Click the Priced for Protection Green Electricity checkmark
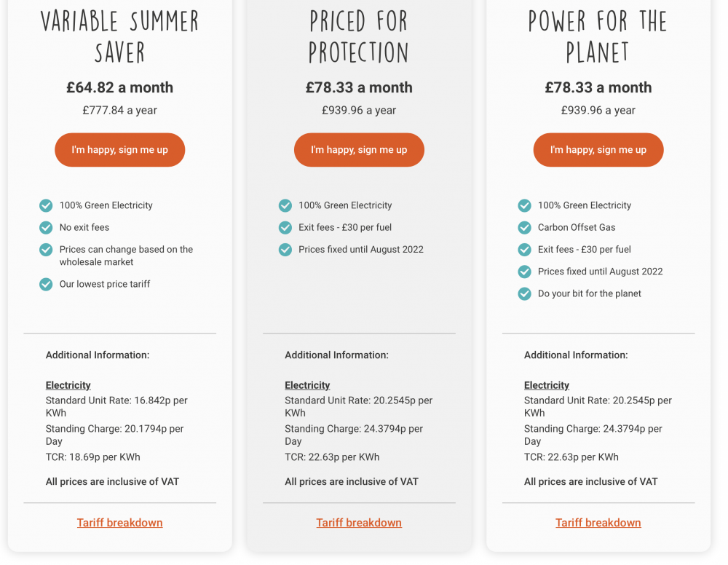The width and height of the screenshot is (728, 565). (285, 205)
